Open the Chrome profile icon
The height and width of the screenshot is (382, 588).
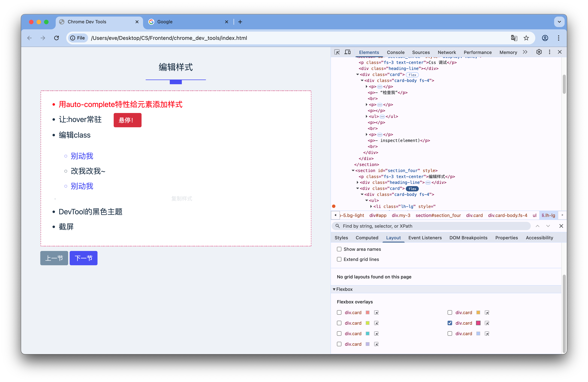[545, 38]
